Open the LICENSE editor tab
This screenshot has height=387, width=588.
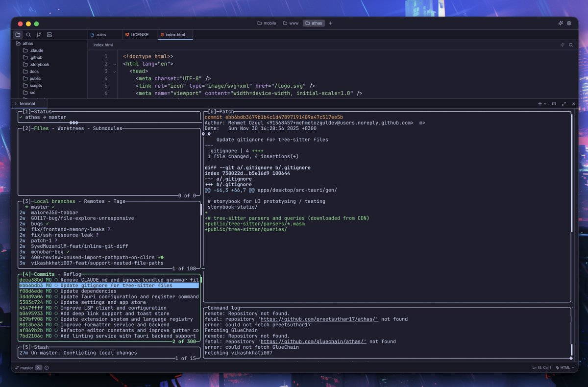140,35
